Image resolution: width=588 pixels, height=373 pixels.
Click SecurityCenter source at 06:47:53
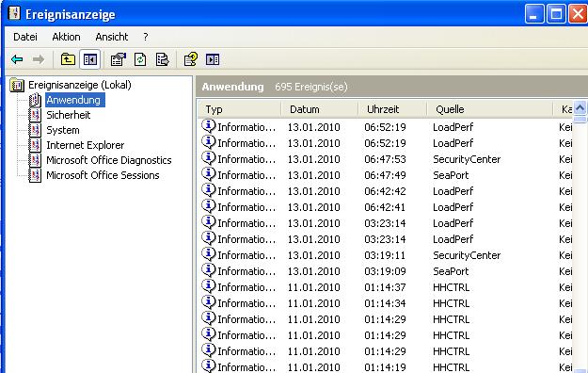(x=467, y=159)
